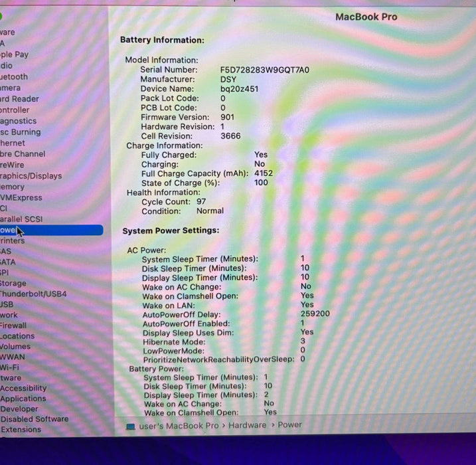Click the Wake on LAN label

[x=169, y=306]
